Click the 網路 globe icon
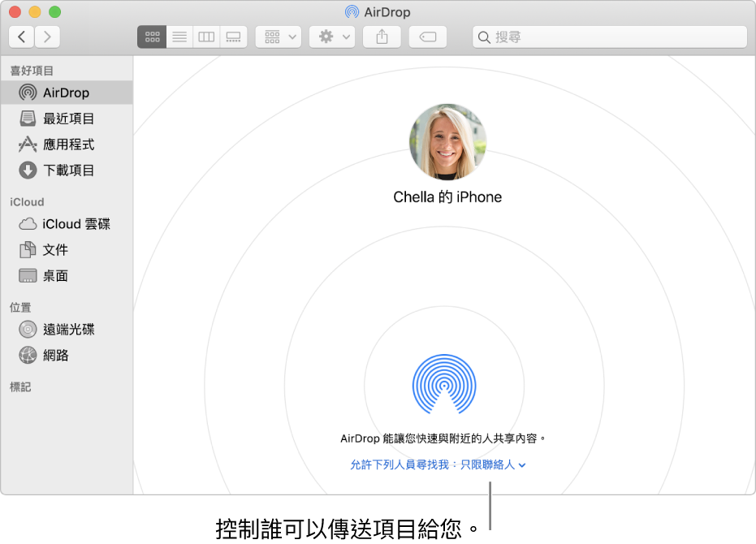 tap(28, 356)
